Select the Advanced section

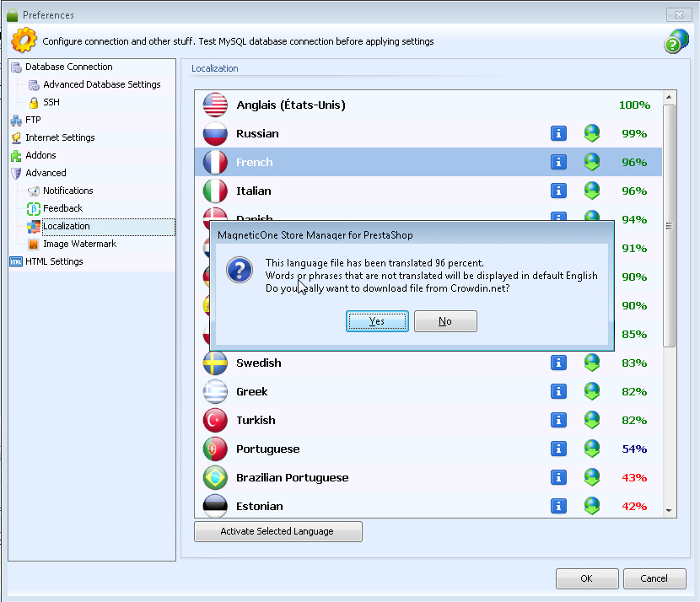click(x=46, y=173)
